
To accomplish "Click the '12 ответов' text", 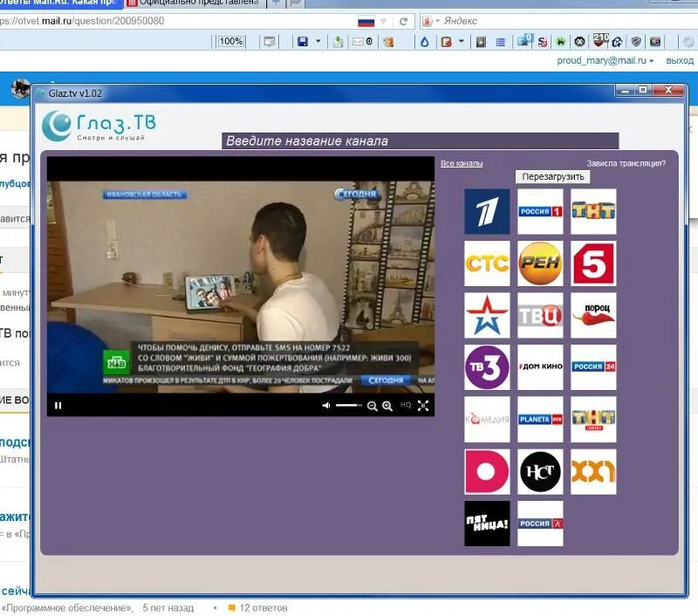I will click(x=263, y=608).
